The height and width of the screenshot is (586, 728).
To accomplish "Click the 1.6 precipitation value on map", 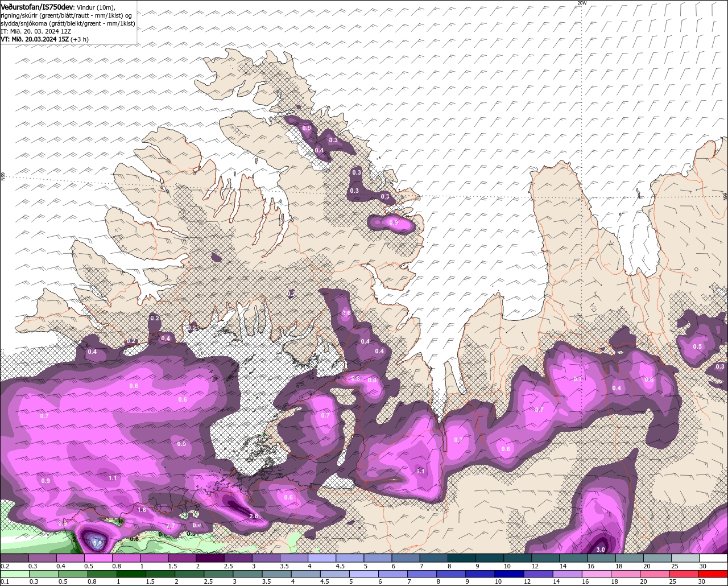I will 142,510.
